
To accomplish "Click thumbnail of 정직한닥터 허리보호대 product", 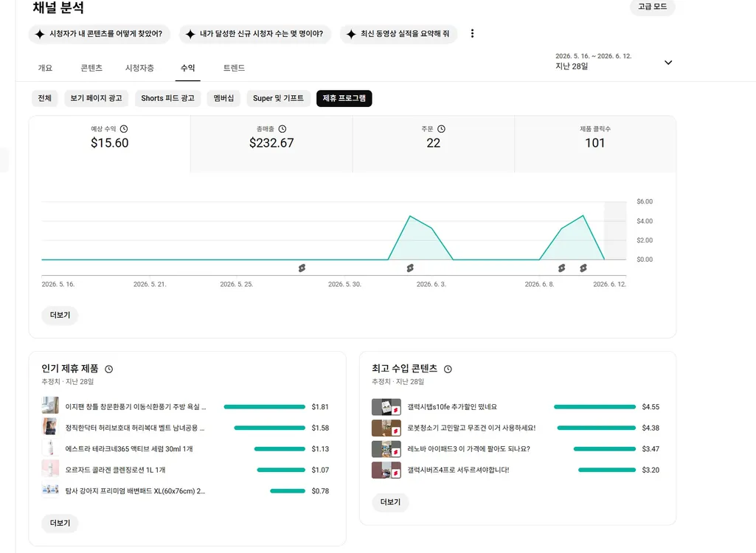I will tap(50, 427).
